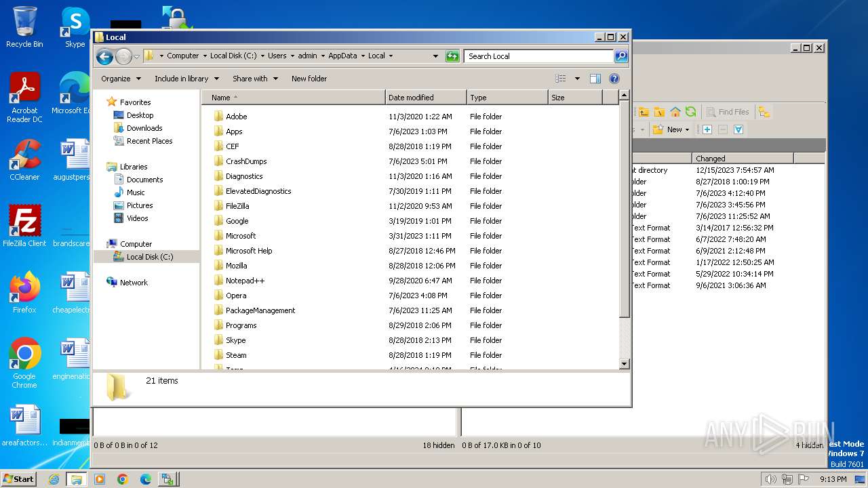The image size is (868, 488).
Task: Go to root directory icon in WinSCP
Action: tap(659, 112)
